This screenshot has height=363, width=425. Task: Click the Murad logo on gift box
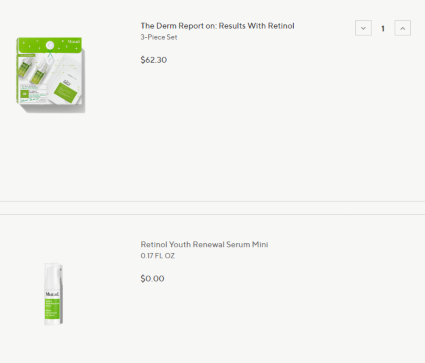[x=74, y=42]
